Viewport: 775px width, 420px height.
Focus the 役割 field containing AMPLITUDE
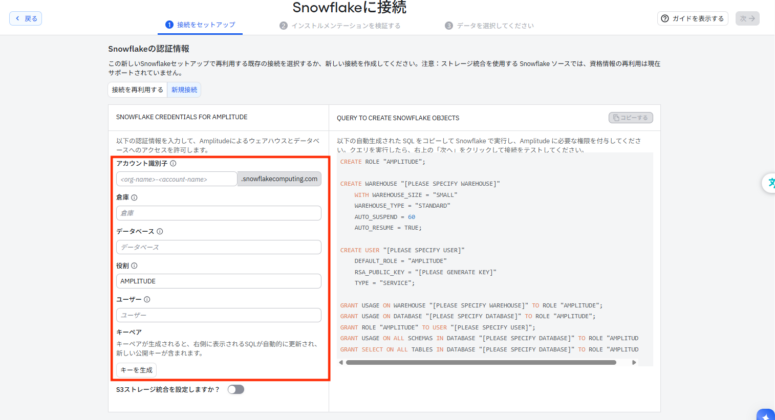click(218, 281)
